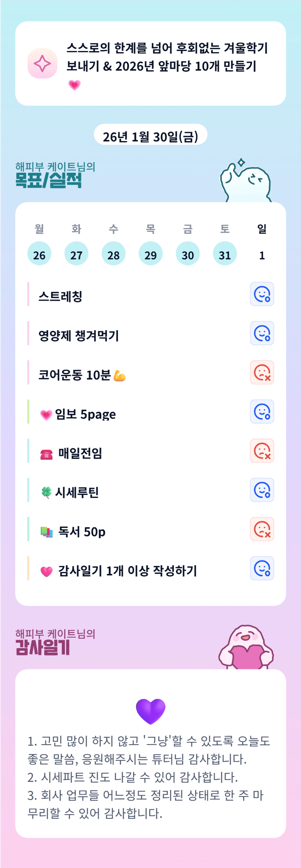
Task: Click the purple heart in 감사일기 card
Action: [x=151, y=711]
